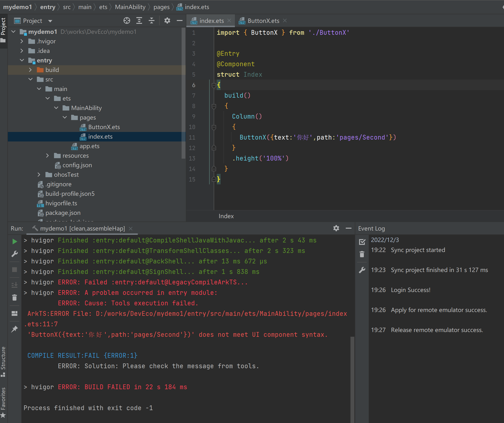Click entry in the breadcrumb path

(x=48, y=7)
